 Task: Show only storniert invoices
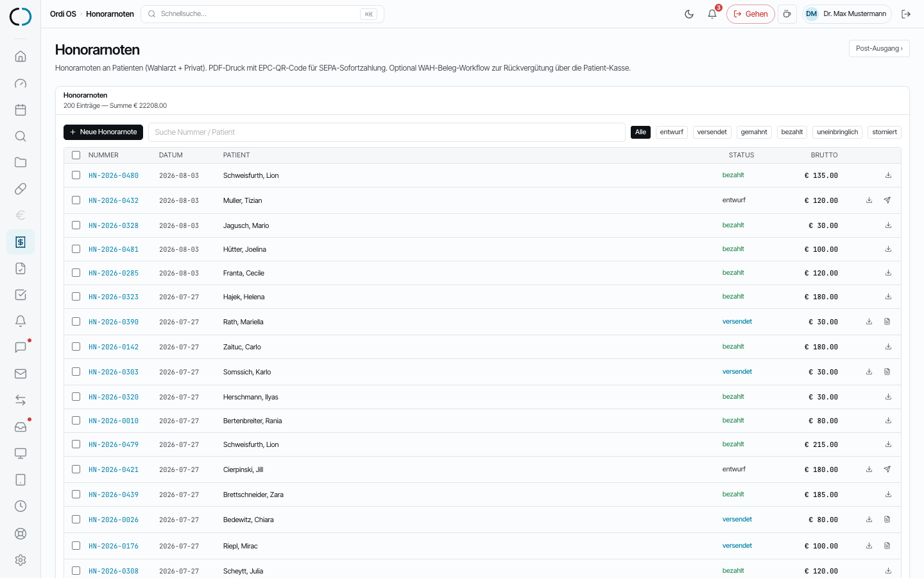click(884, 132)
